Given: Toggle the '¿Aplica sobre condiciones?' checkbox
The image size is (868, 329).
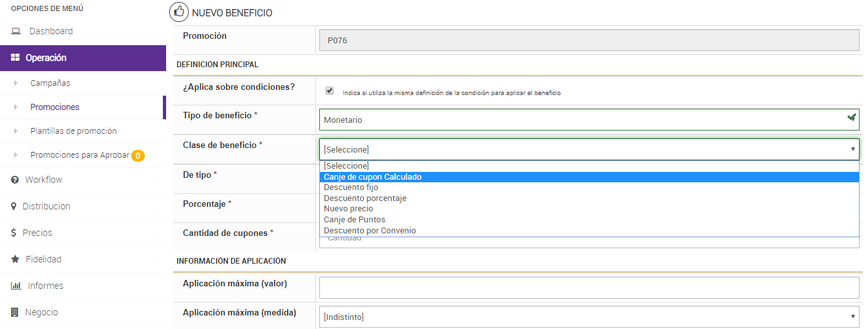Looking at the screenshot, I should (330, 91).
